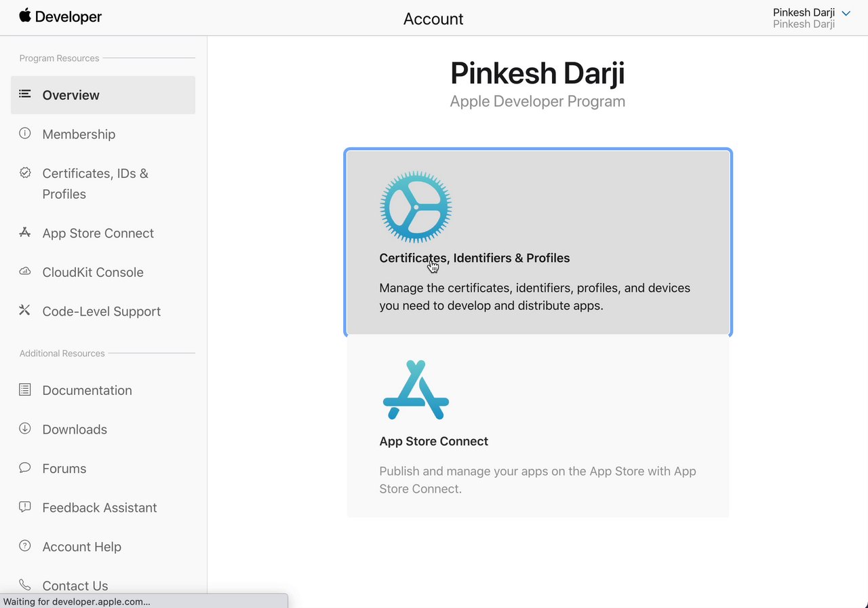The image size is (868, 608).
Task: Open Certificates, IDs & Profiles sidebar item
Action: tap(96, 184)
